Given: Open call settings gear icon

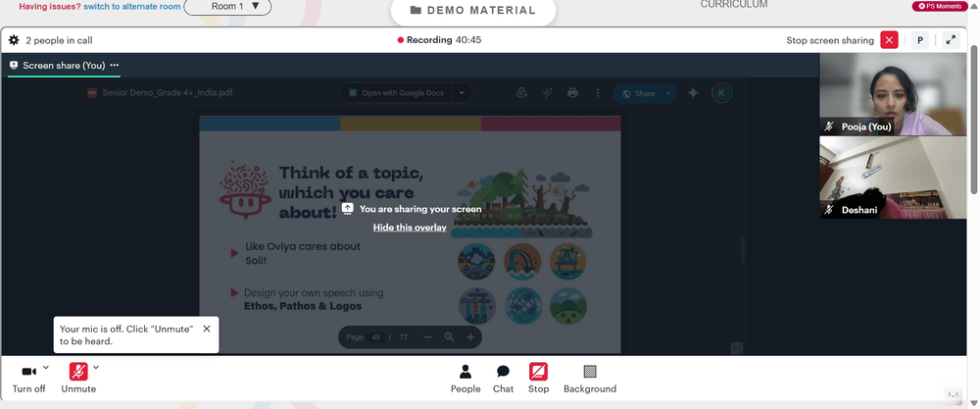Looking at the screenshot, I should tap(14, 40).
